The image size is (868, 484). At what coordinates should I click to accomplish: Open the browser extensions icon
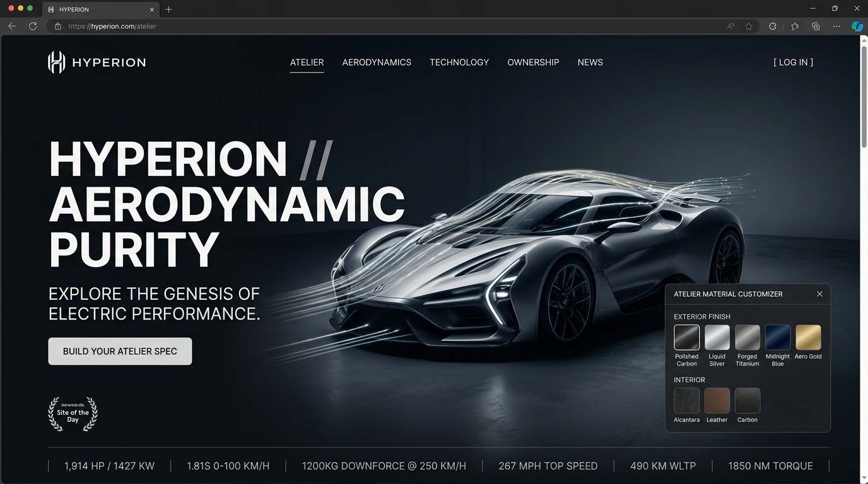point(773,26)
